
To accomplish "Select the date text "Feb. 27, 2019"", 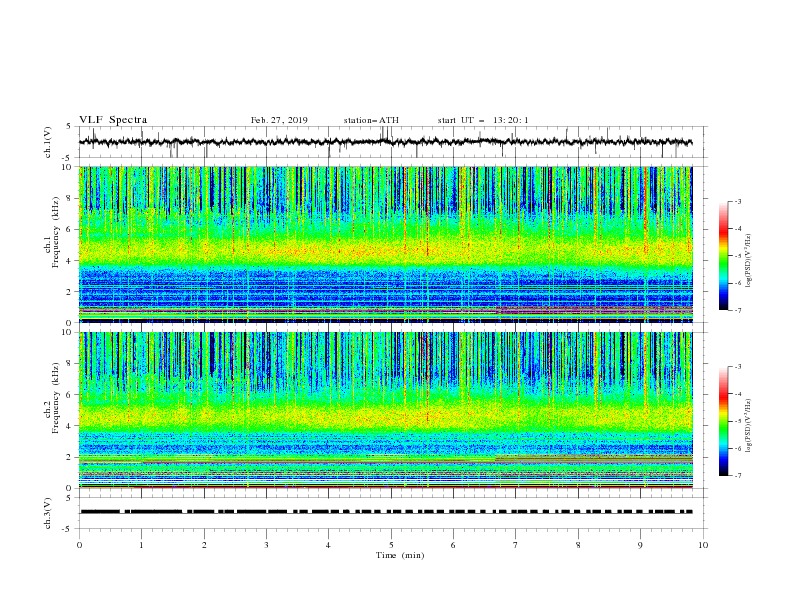I will [279, 120].
